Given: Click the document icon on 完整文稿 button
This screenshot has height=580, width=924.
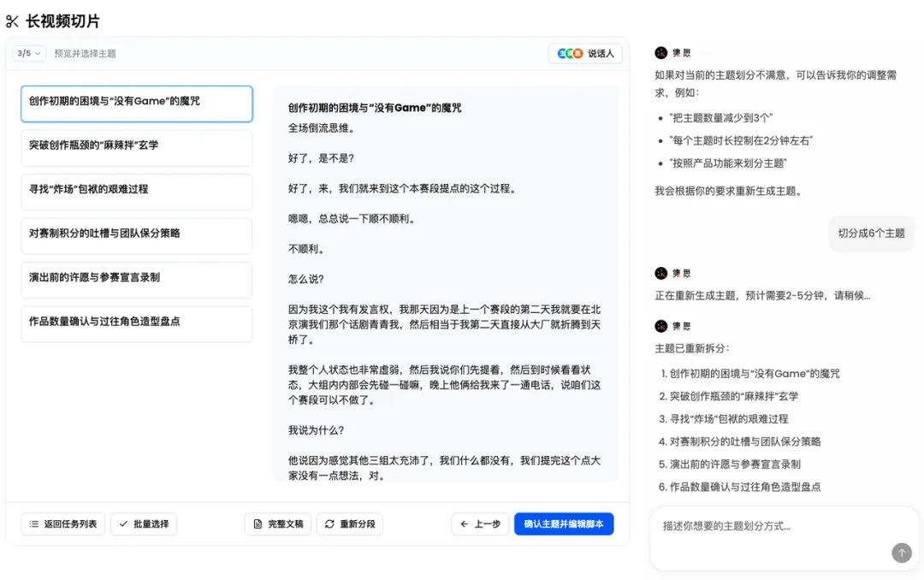Looking at the screenshot, I should [x=258, y=524].
